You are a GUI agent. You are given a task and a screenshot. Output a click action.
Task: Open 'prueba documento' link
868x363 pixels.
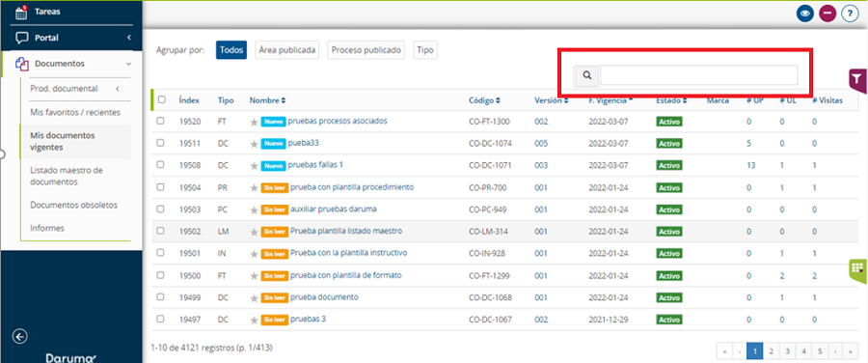point(324,297)
